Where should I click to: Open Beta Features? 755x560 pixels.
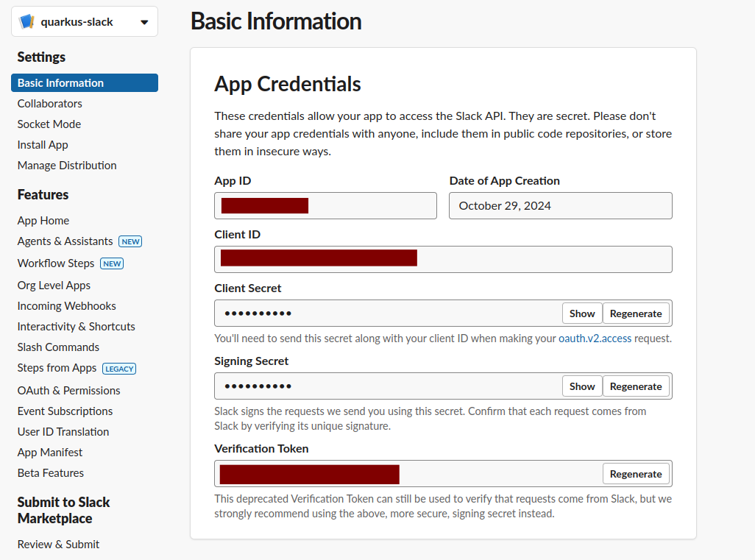tap(51, 473)
